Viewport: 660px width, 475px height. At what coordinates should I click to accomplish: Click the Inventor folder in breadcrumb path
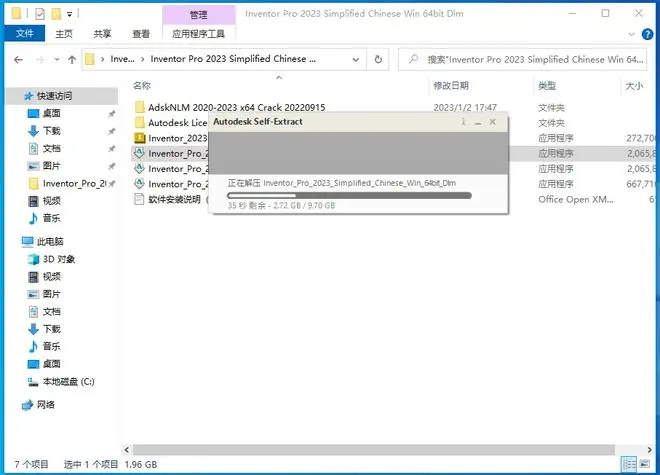pyautogui.click(x=122, y=59)
